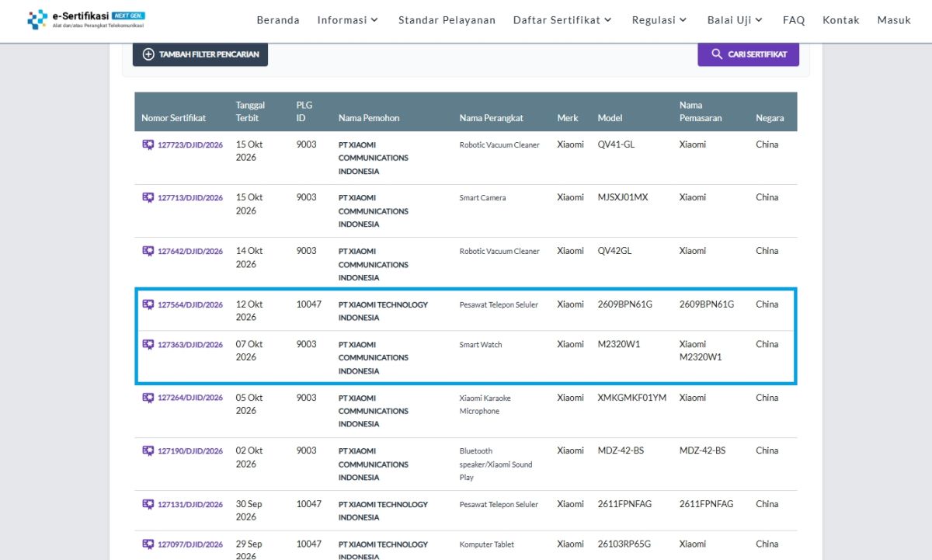
Task: Click model cell MJSXJ01MX
Action: tap(622, 197)
